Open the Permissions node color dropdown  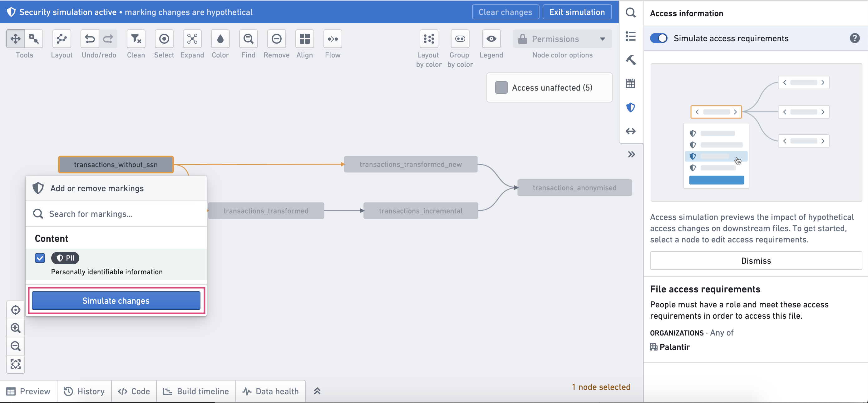click(562, 39)
